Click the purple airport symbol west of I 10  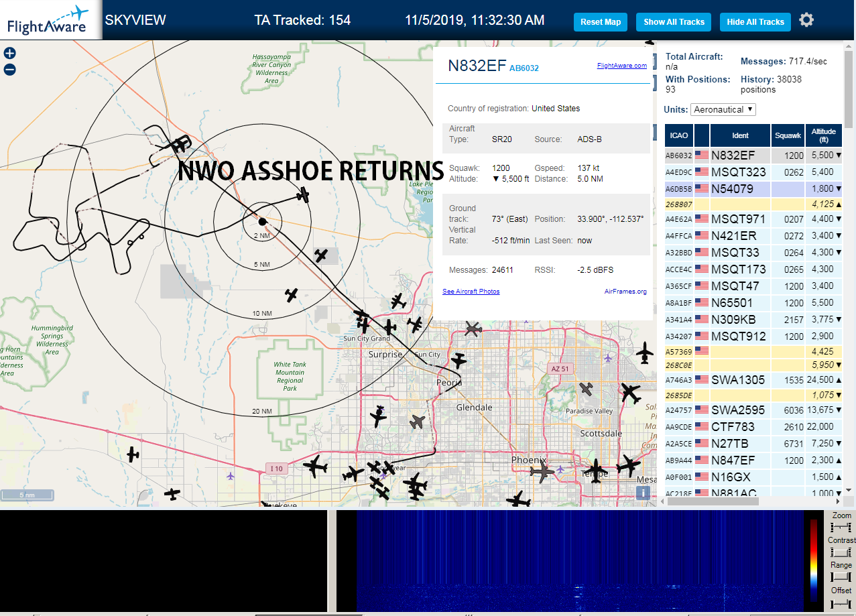(231, 476)
